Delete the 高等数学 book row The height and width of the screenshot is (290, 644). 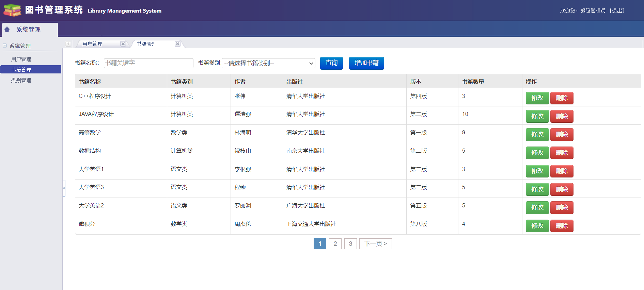click(x=562, y=134)
